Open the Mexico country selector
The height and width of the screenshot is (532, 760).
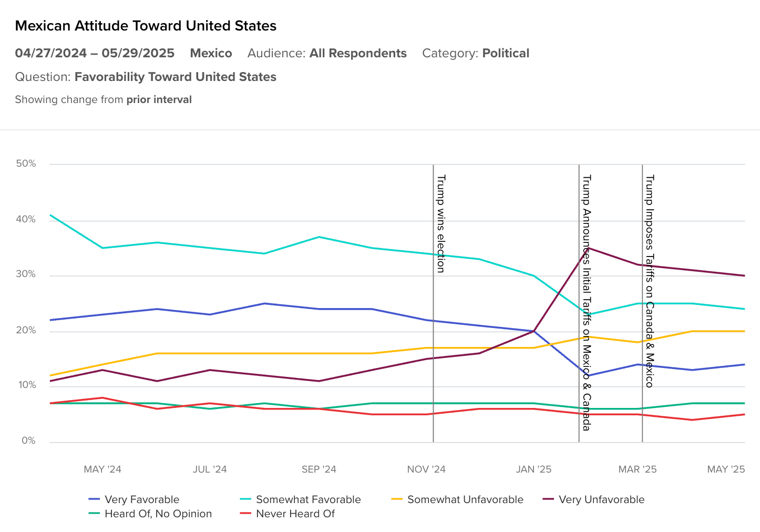211,53
